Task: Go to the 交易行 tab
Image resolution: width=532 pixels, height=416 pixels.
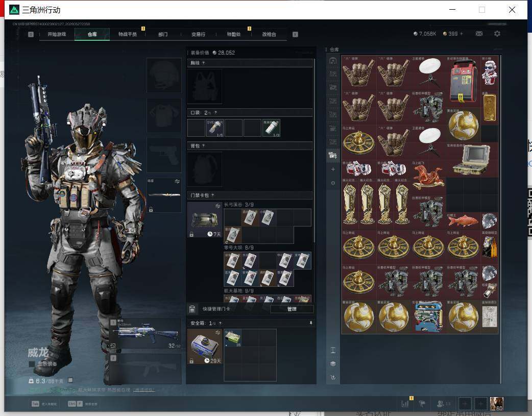Action: [x=198, y=34]
